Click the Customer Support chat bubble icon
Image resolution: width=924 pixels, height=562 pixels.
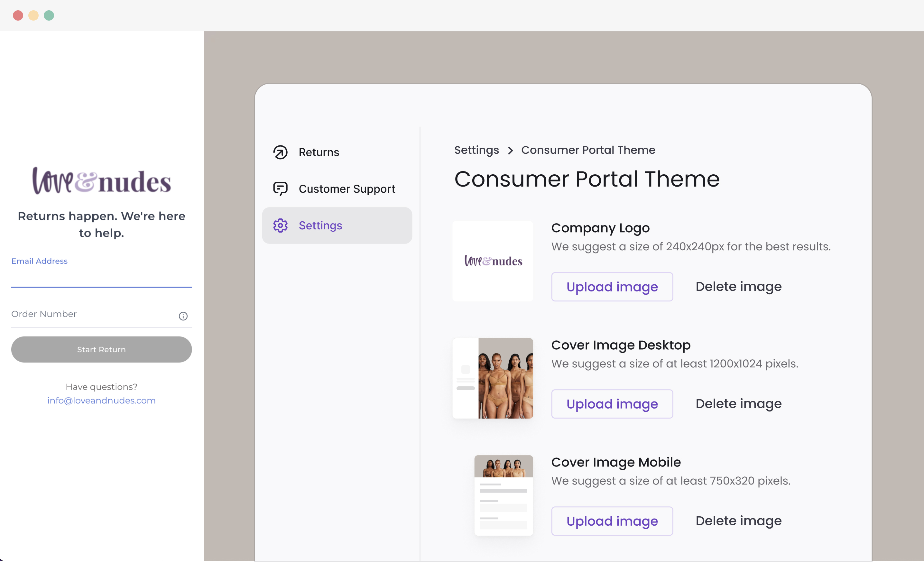click(280, 189)
